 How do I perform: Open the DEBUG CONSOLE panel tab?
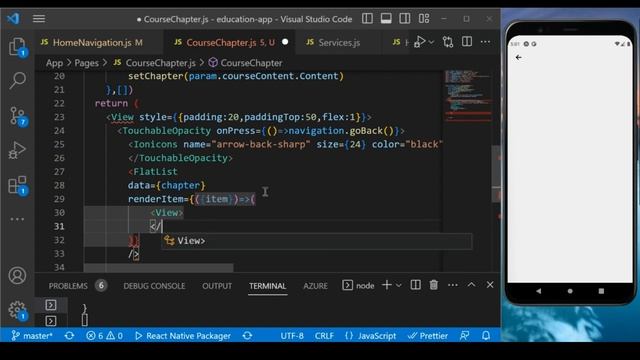[x=154, y=286]
